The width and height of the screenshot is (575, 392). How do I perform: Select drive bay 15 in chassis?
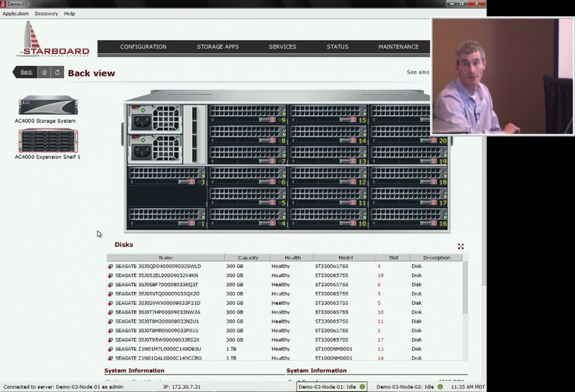[x=328, y=114]
